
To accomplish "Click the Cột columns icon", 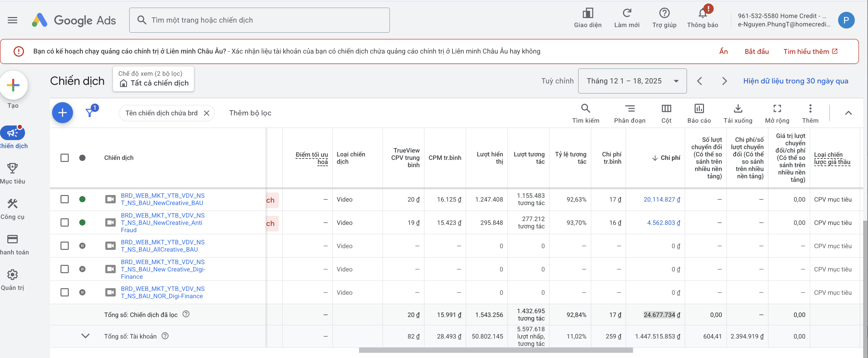I will (x=666, y=109).
